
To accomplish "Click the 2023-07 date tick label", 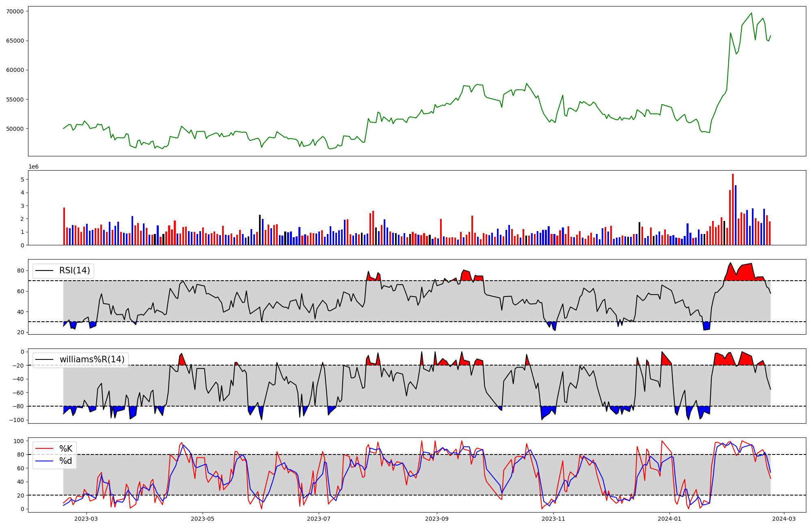I will (x=319, y=518).
